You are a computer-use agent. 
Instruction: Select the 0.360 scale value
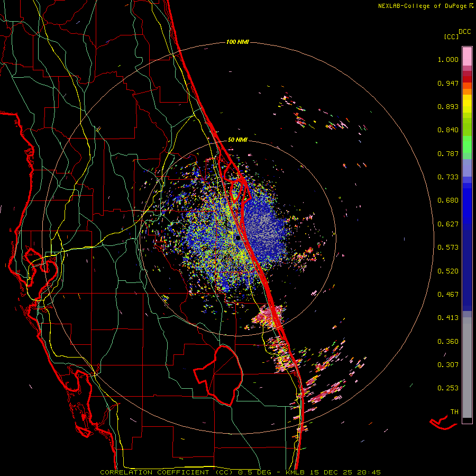coord(448,342)
